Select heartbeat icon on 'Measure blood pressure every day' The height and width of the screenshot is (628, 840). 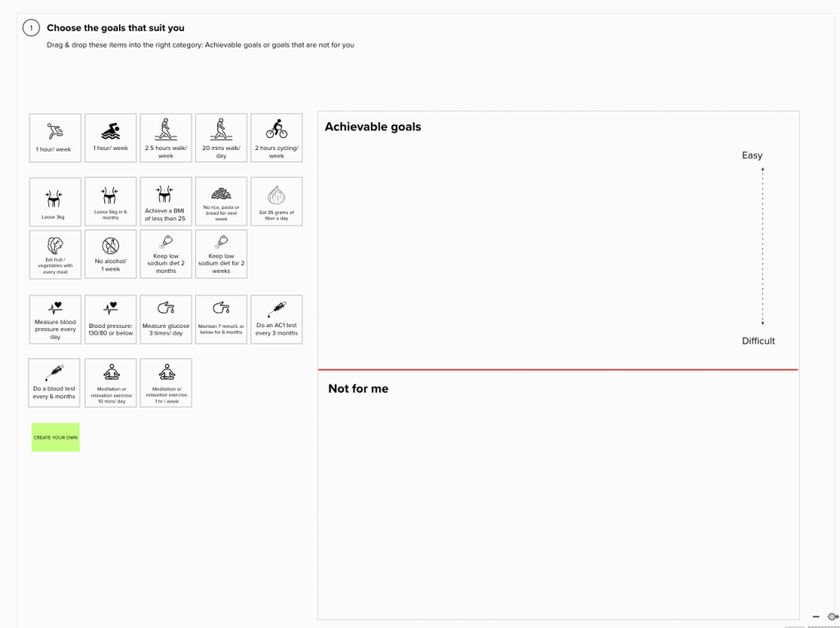tap(55, 308)
